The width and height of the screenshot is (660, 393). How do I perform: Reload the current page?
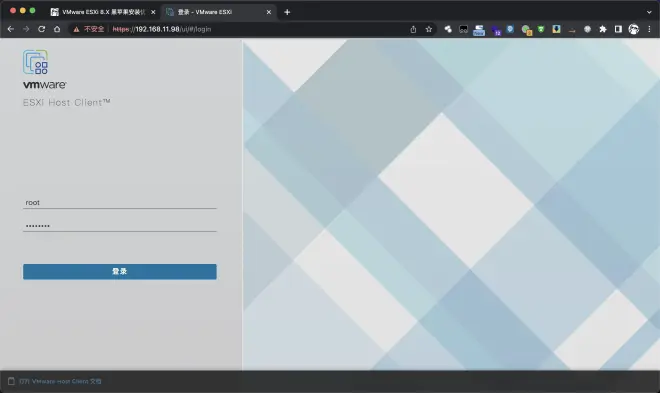tap(41, 29)
